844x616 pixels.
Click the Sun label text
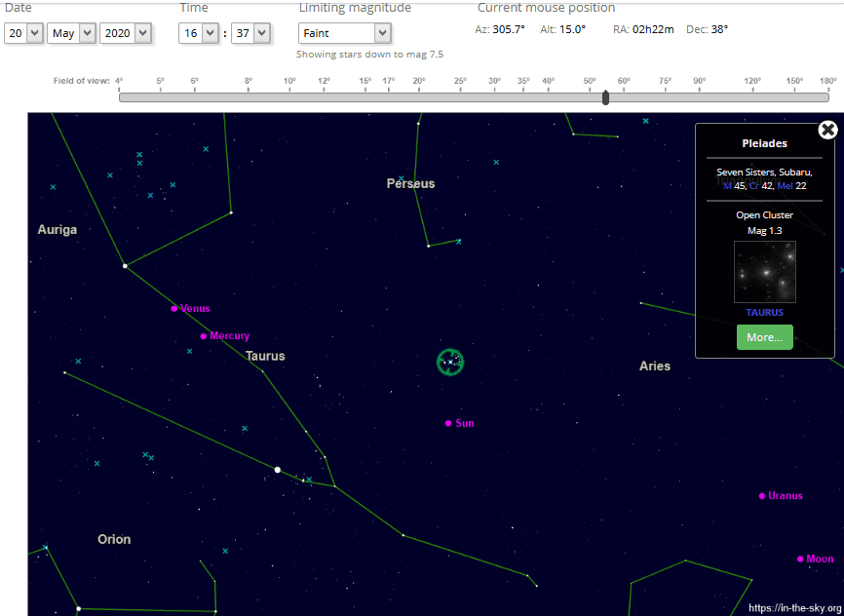(465, 423)
